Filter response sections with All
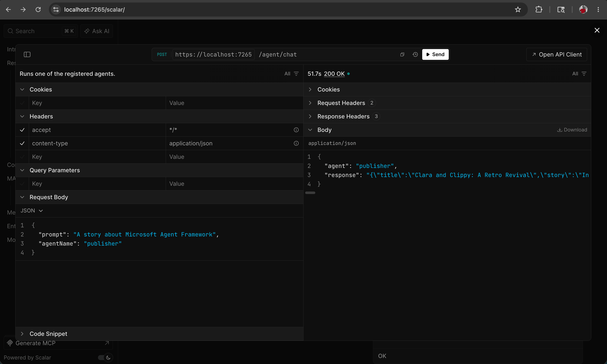Image resolution: width=607 pixels, height=364 pixels. click(579, 74)
